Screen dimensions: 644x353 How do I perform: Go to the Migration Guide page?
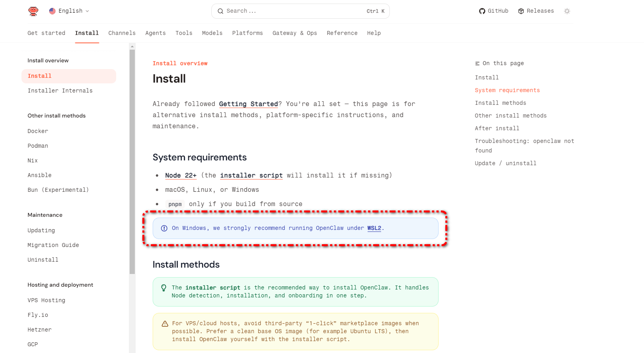coord(53,245)
